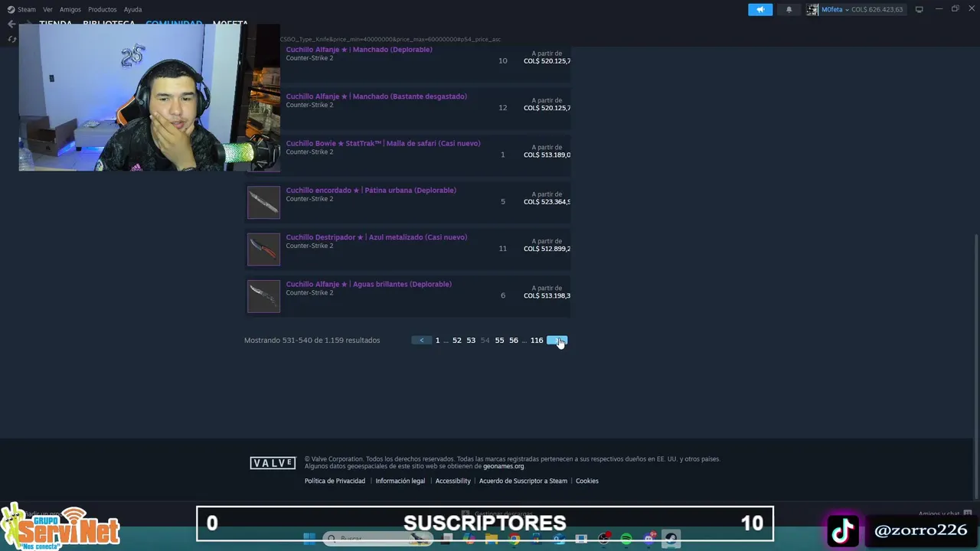Open the notifications bell

point(789,9)
